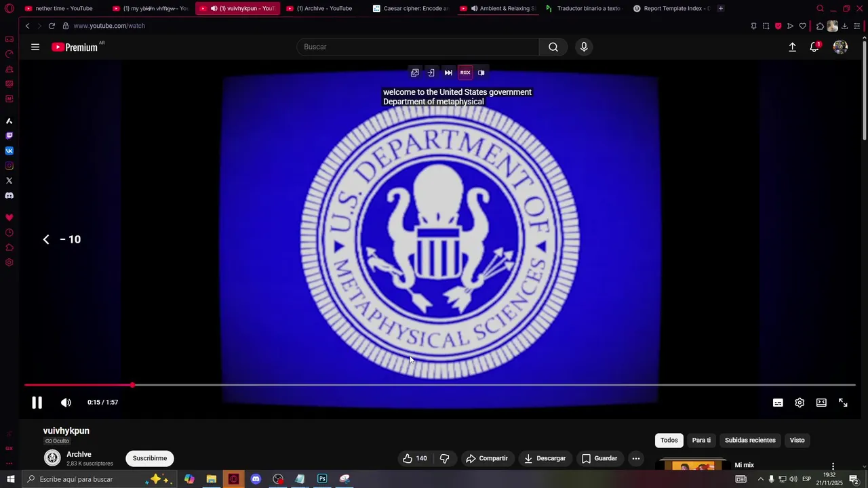868x488 pixels.
Task: Click the pin icon in the address bar
Action: pos(753,26)
